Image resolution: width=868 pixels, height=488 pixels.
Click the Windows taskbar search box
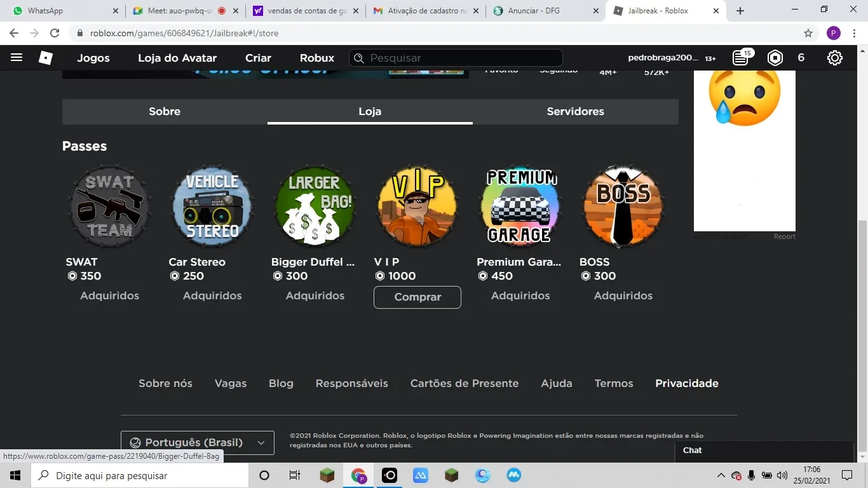(140, 475)
